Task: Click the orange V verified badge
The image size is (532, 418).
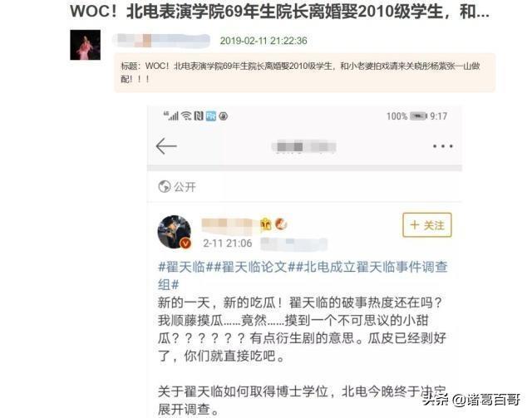Action: 185,243
